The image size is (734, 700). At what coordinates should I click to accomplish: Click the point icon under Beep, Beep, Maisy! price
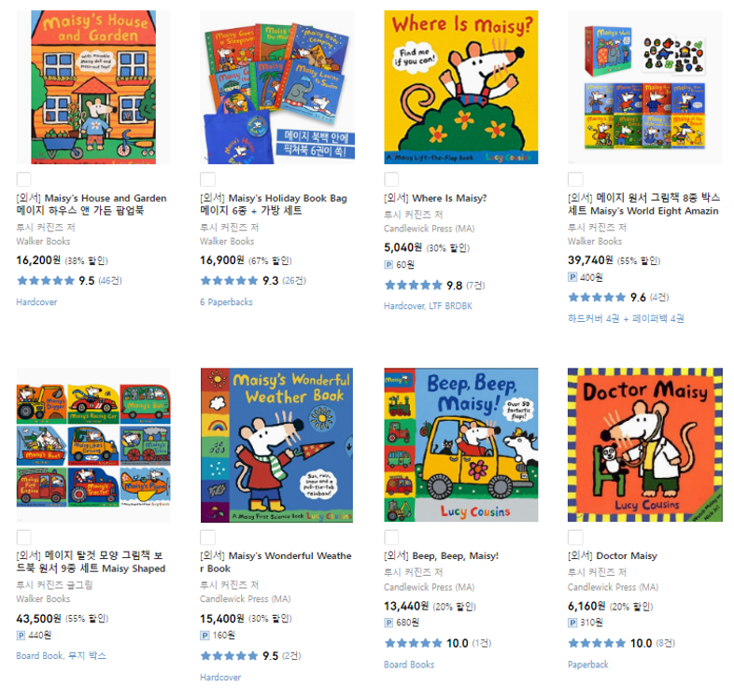(388, 623)
